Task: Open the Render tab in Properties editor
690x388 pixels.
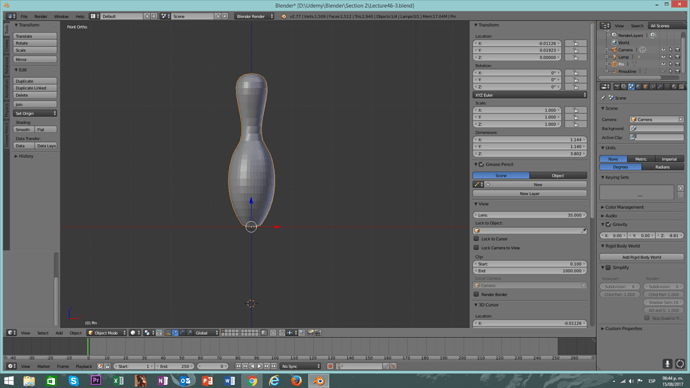Action: [617, 87]
